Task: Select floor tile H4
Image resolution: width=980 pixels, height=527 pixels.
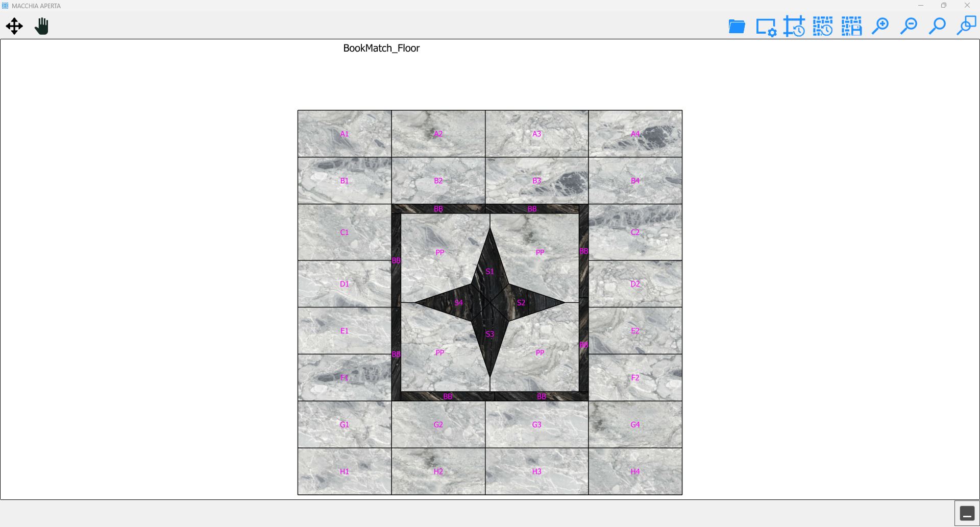Action: pos(635,471)
